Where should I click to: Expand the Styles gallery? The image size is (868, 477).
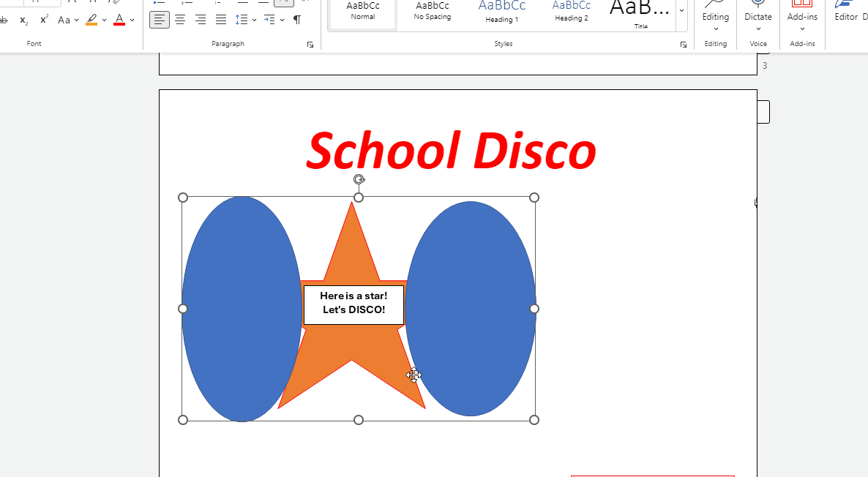[x=681, y=10]
